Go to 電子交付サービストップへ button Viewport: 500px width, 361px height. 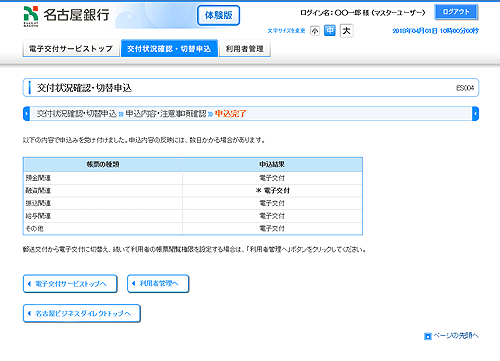pos(70,284)
